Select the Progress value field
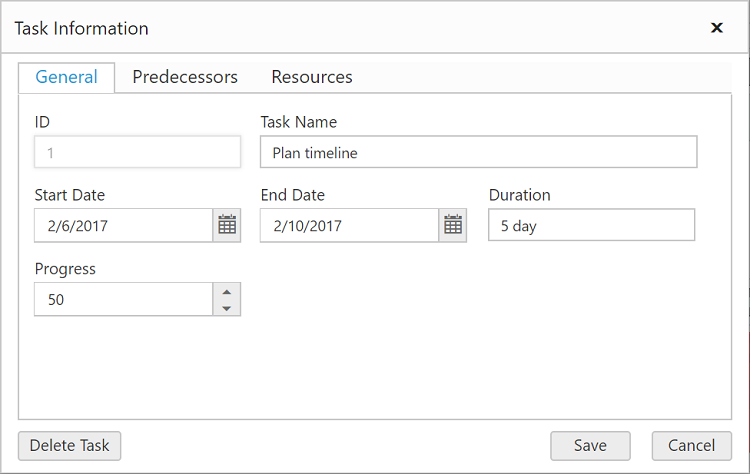The width and height of the screenshot is (750, 474). 124,299
